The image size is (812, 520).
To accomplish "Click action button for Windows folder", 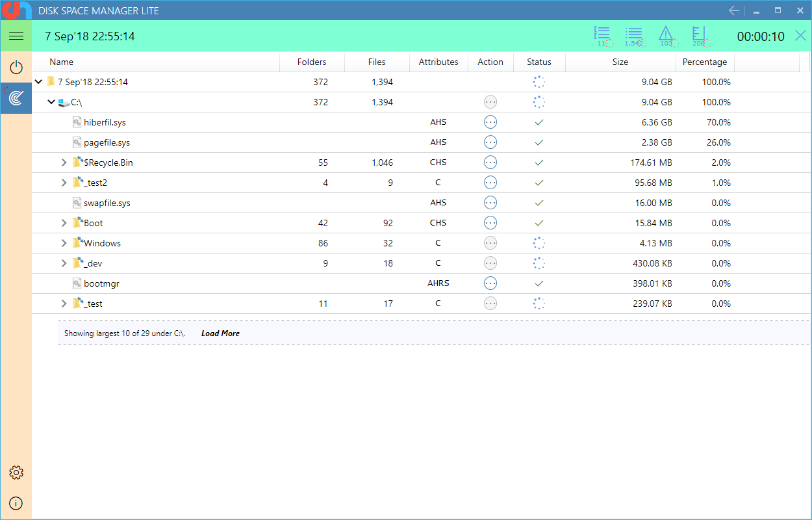I will coord(490,243).
